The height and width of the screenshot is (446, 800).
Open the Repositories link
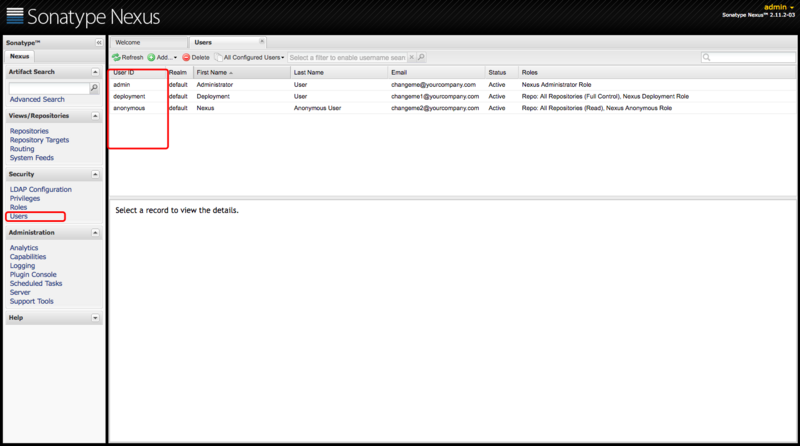click(x=29, y=131)
